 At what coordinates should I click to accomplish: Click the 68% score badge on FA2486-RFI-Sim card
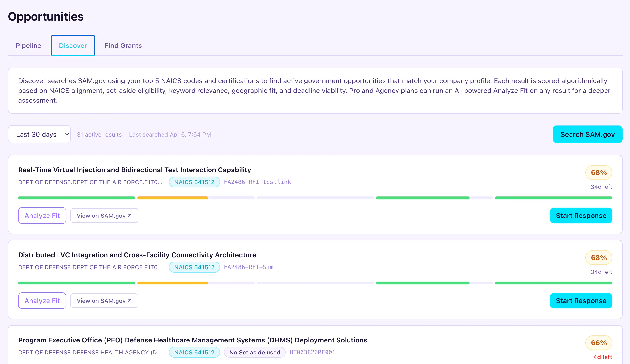tap(599, 258)
